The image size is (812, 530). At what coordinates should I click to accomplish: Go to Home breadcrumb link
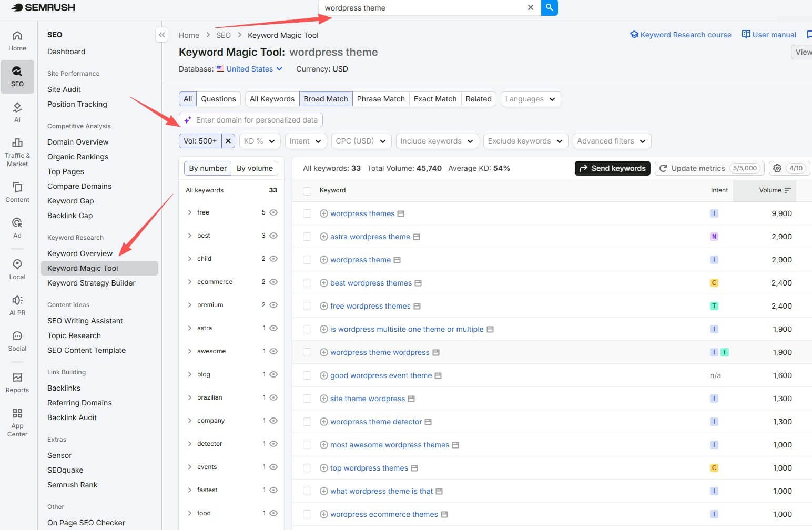click(x=189, y=35)
